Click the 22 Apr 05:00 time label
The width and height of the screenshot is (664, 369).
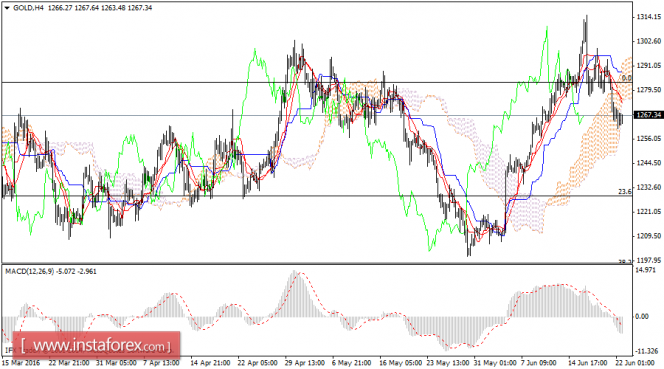pos(257,363)
